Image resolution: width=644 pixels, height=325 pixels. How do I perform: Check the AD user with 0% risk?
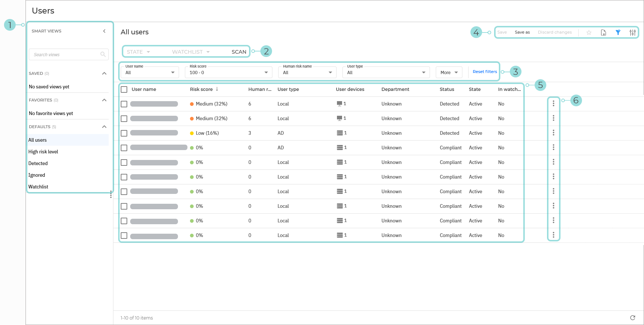click(x=124, y=148)
